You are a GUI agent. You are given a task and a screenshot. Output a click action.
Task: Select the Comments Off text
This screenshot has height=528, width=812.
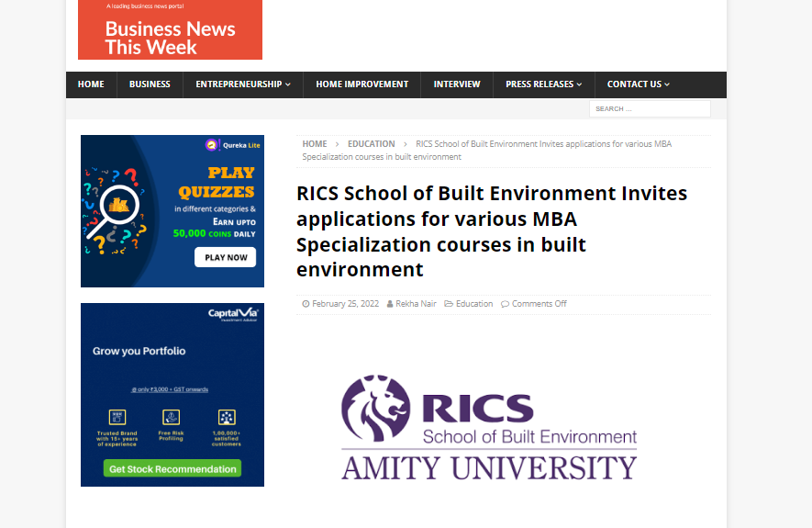(x=539, y=304)
